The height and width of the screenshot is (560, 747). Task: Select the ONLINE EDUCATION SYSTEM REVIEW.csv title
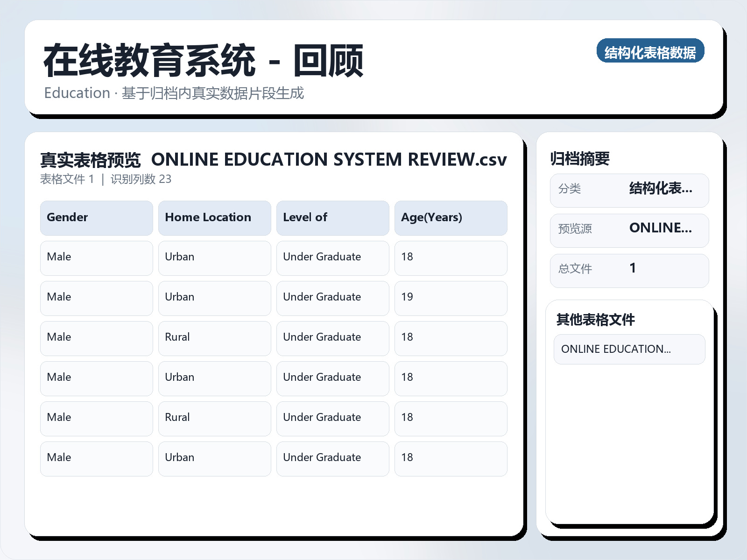point(329,159)
